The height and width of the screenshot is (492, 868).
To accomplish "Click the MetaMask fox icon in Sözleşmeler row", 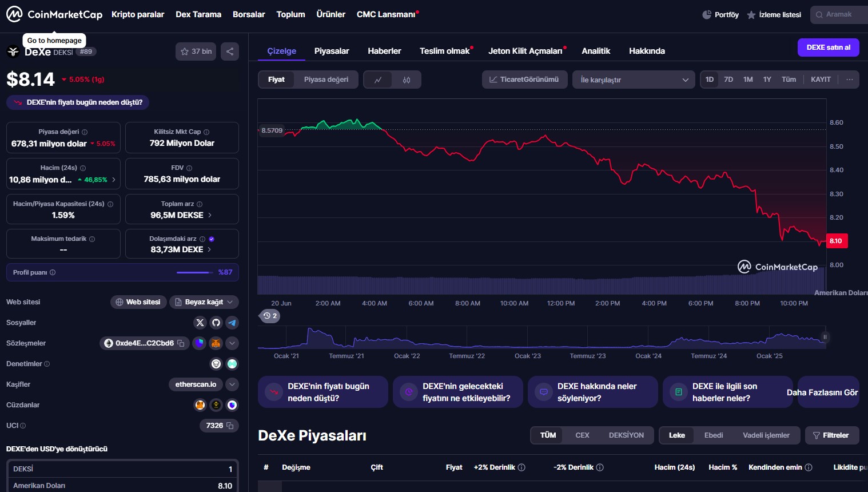I will click(216, 343).
